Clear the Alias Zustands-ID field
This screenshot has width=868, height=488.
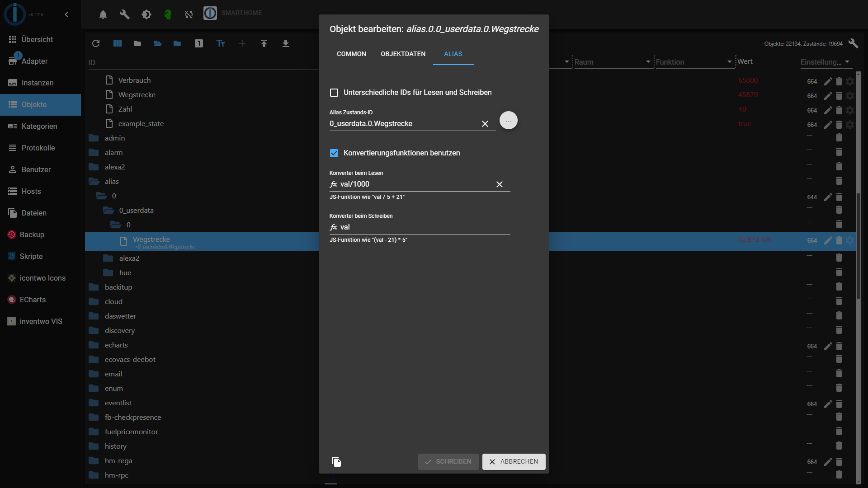(485, 124)
